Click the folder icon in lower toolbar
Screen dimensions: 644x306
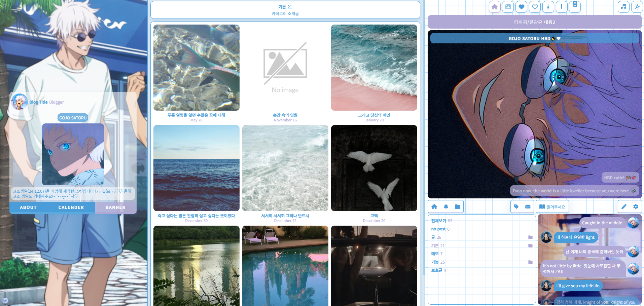click(x=457, y=207)
